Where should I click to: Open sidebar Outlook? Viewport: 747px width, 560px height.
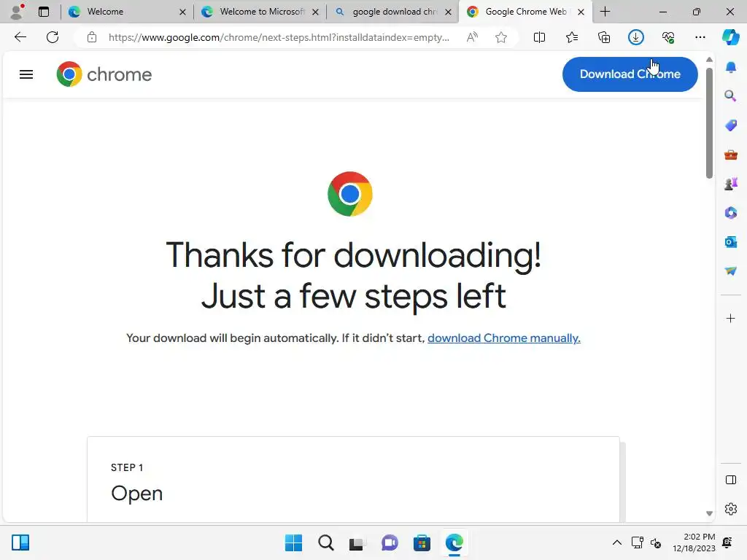click(731, 242)
